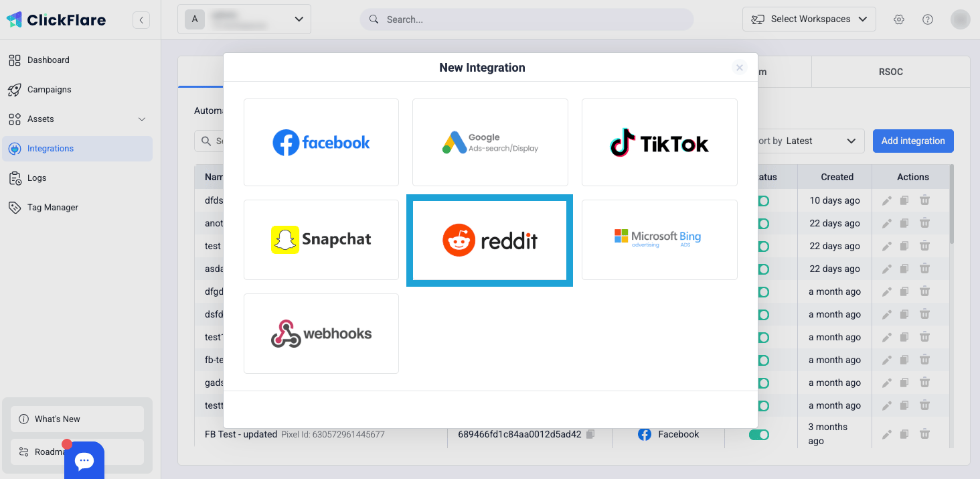Open Assets in sidebar

[x=77, y=119]
